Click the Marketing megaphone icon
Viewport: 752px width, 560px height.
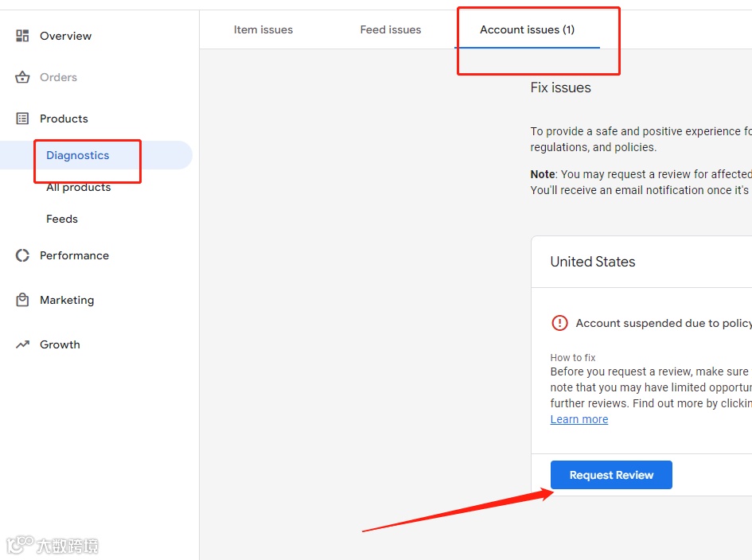coord(21,300)
